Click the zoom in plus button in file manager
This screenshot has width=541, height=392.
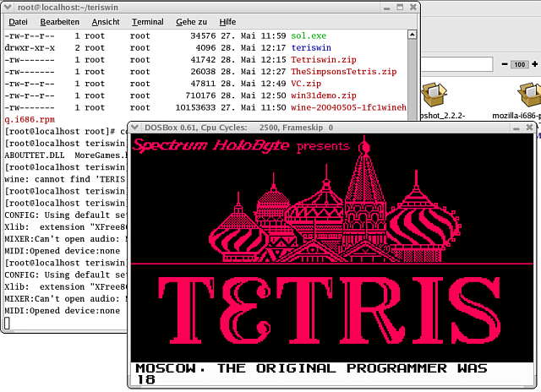[535, 64]
